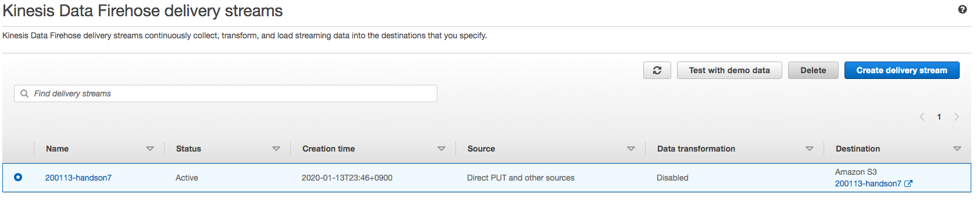Image resolution: width=980 pixels, height=223 pixels.
Task: Click the Delete button
Action: [813, 70]
